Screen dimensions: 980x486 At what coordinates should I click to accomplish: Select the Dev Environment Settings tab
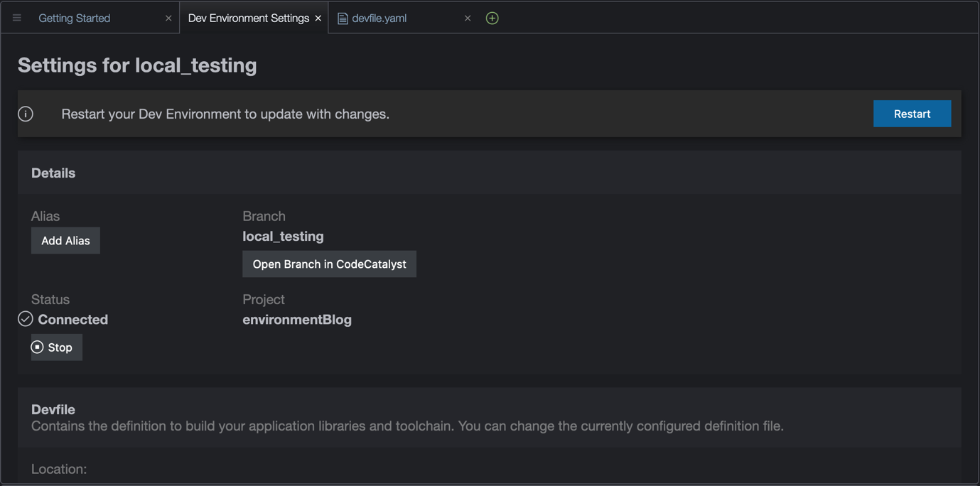click(249, 18)
